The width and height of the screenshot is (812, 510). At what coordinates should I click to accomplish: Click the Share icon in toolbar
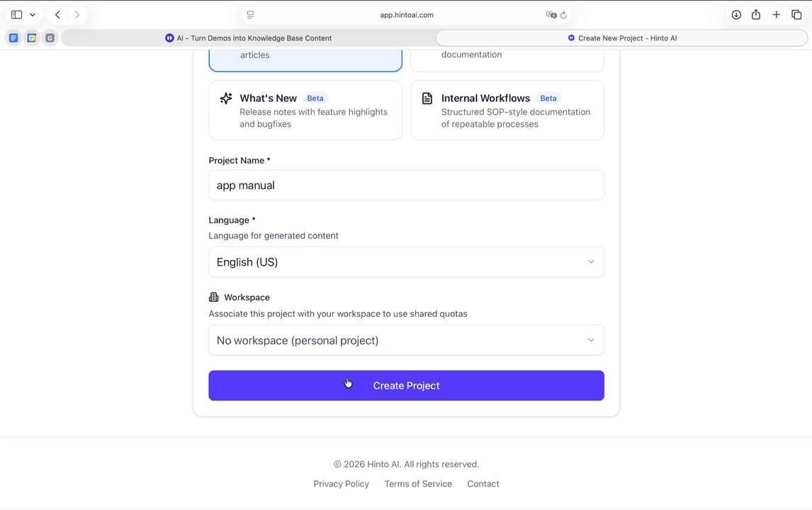[756, 15]
